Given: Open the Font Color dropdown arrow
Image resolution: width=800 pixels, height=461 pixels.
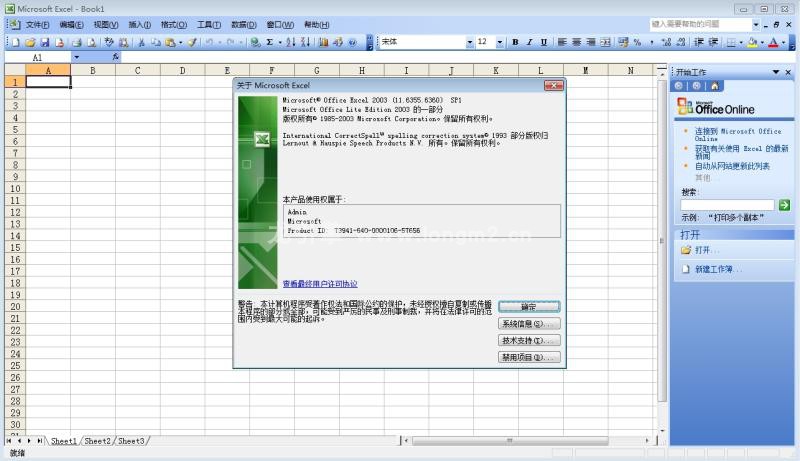Looking at the screenshot, I should point(784,42).
